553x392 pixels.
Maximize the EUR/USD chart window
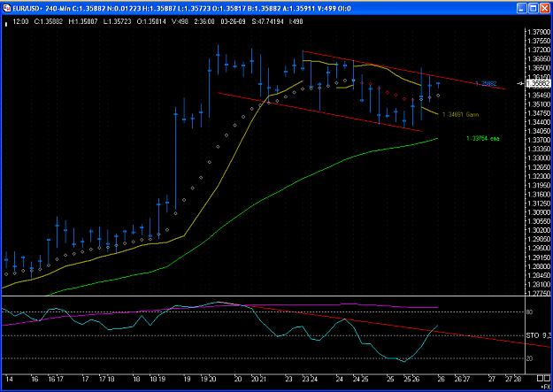click(534, 8)
